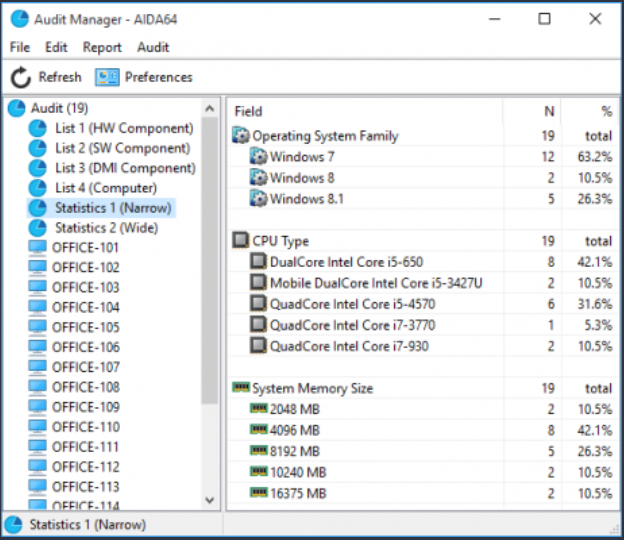Click the Windows 8.1 row icon
The image size is (624, 540).
tap(258, 199)
